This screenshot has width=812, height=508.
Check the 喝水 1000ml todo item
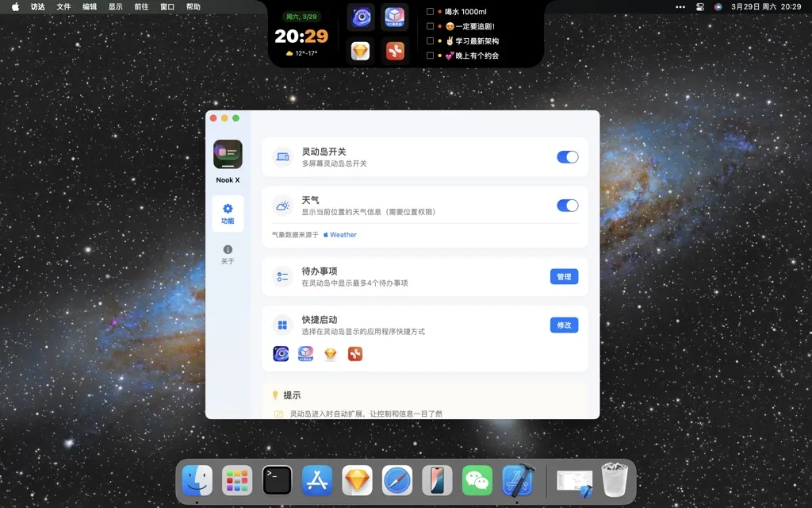point(430,12)
